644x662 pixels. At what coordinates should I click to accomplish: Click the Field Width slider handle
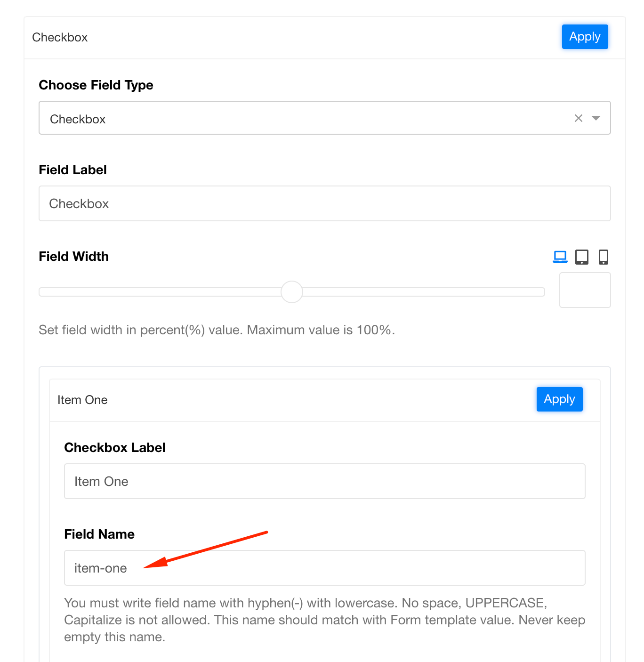[x=292, y=292]
